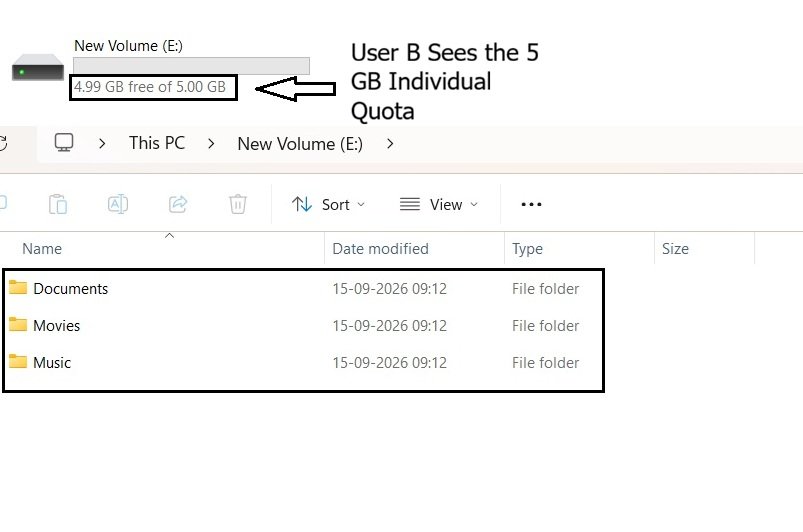Click the Paste clipboard icon in the toolbar
This screenshot has height=532, width=803.
[x=58, y=204]
